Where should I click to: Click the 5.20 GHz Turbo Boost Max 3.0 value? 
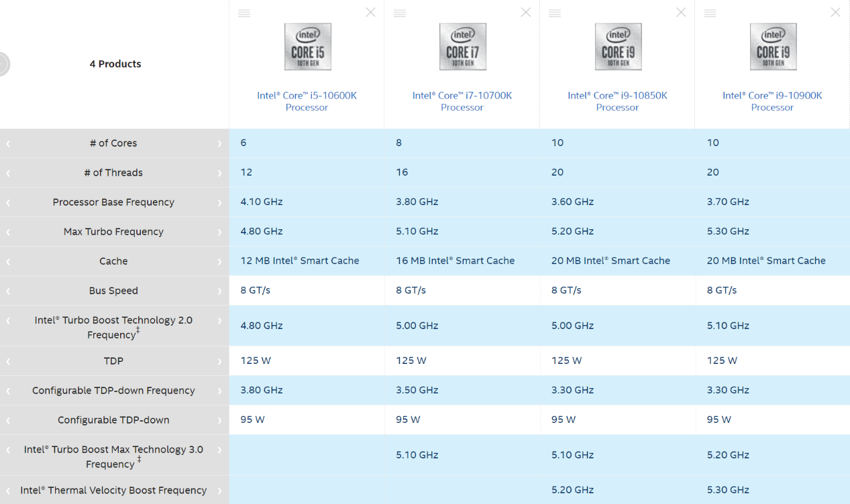point(728,455)
